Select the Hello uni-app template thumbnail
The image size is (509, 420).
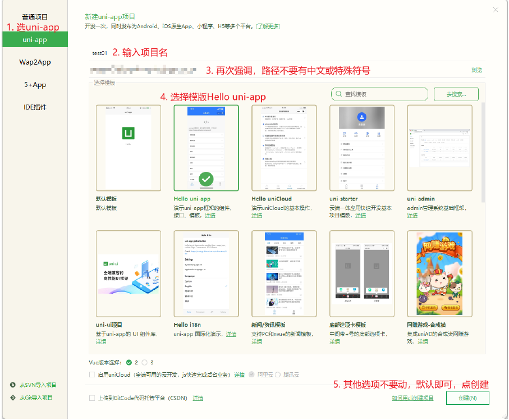point(206,148)
